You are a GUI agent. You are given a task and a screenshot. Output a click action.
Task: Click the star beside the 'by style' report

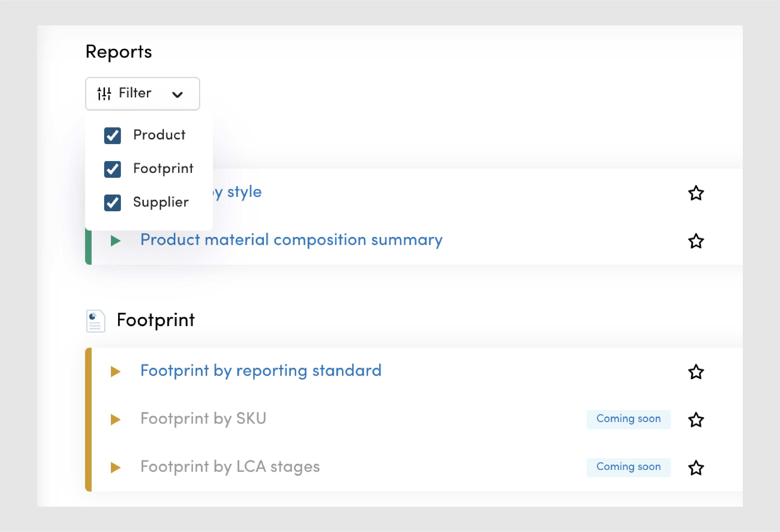(x=696, y=193)
